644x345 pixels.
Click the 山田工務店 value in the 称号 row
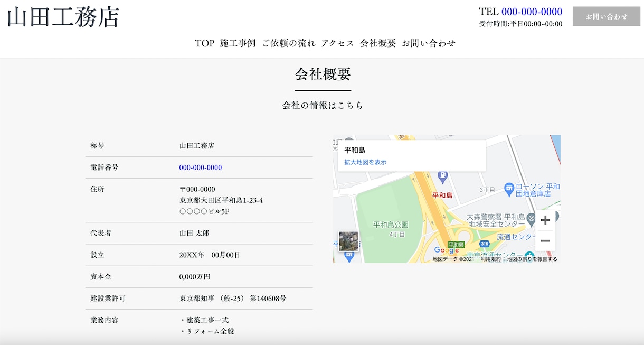pyautogui.click(x=197, y=146)
